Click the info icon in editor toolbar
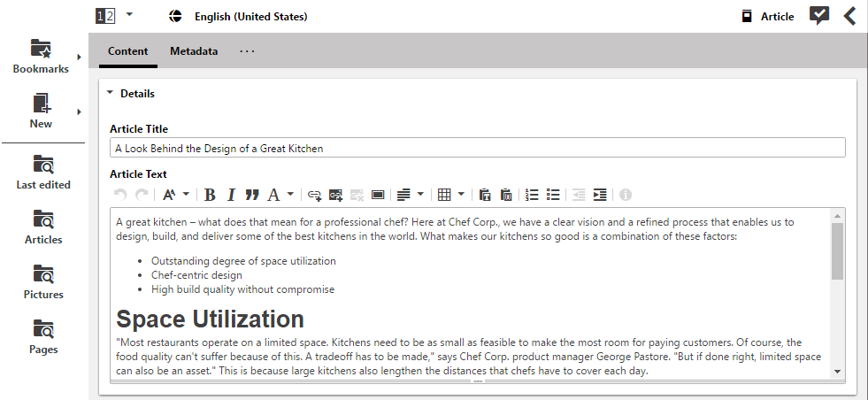Screen dimensions: 868x400 pos(626,195)
